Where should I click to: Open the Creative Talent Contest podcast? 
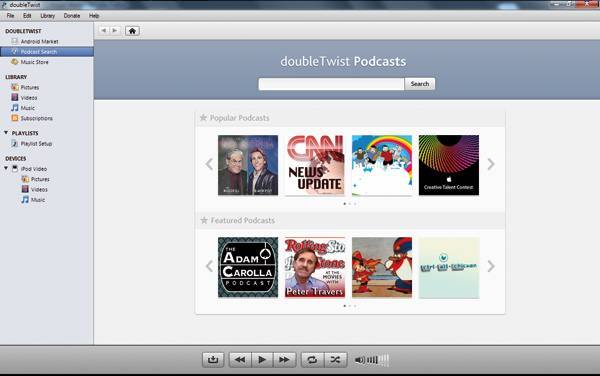point(449,165)
